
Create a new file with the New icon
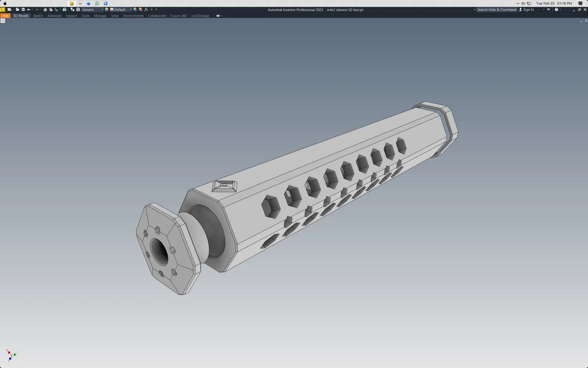pyautogui.click(x=9, y=10)
